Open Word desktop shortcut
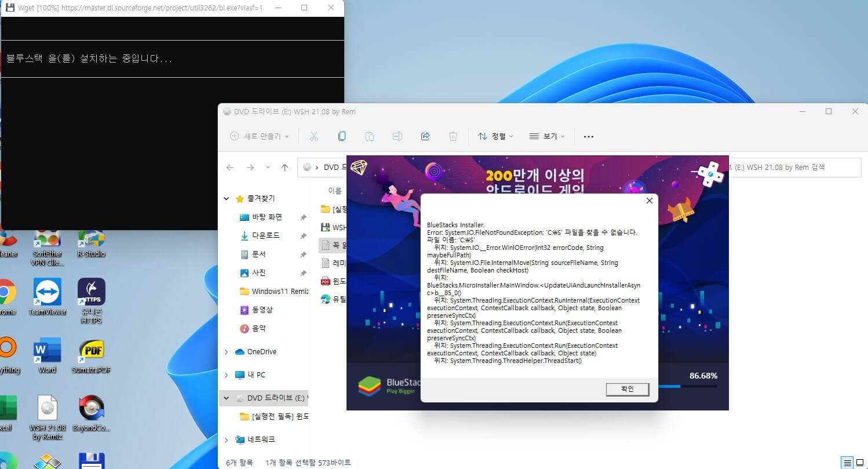This screenshot has height=469, width=868. [47, 355]
